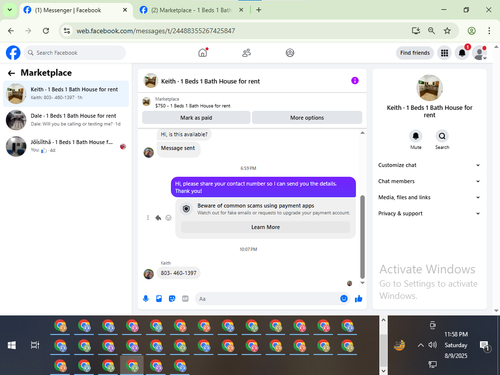Bookmark this page with the star icon

[x=447, y=31]
